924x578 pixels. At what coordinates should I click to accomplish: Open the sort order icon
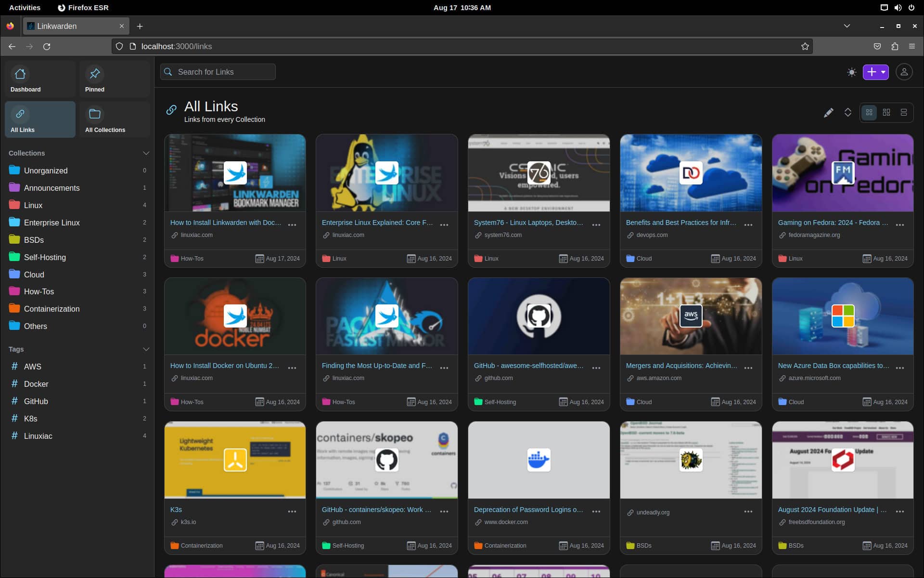848,113
